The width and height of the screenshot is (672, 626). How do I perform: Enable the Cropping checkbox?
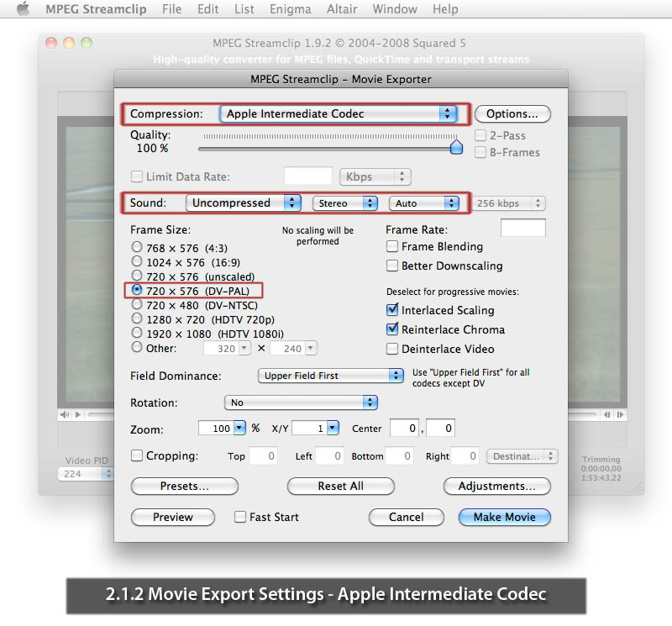[137, 455]
